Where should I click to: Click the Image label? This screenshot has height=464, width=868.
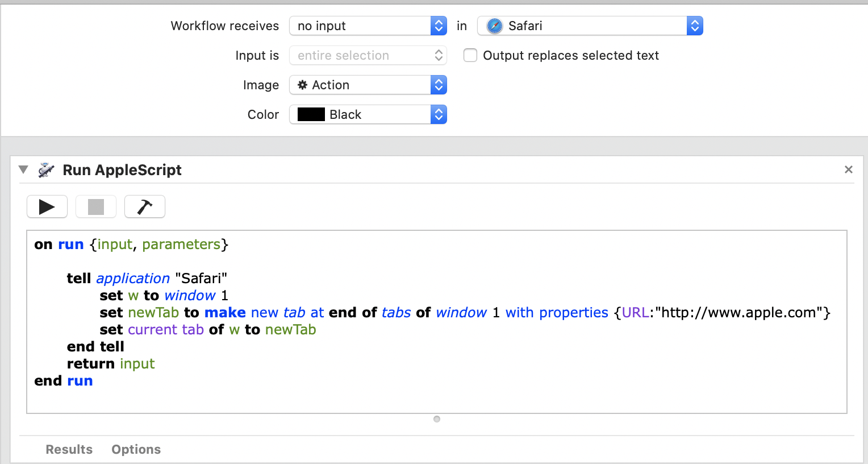[261, 85]
